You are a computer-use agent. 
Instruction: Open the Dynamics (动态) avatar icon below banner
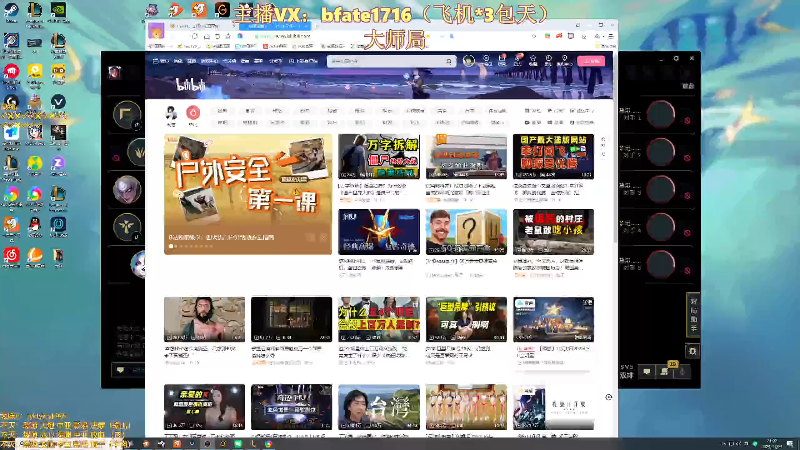click(171, 113)
